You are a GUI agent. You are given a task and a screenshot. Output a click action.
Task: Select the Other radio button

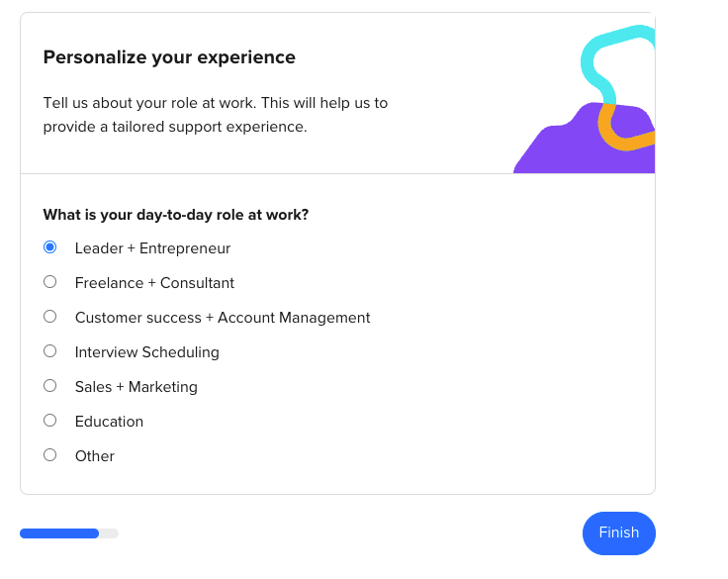click(x=49, y=455)
